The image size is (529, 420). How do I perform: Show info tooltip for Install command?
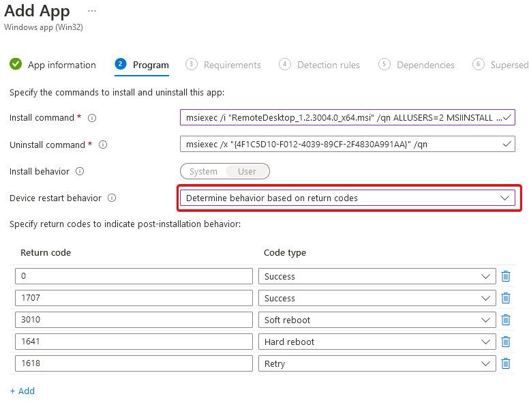tap(92, 118)
